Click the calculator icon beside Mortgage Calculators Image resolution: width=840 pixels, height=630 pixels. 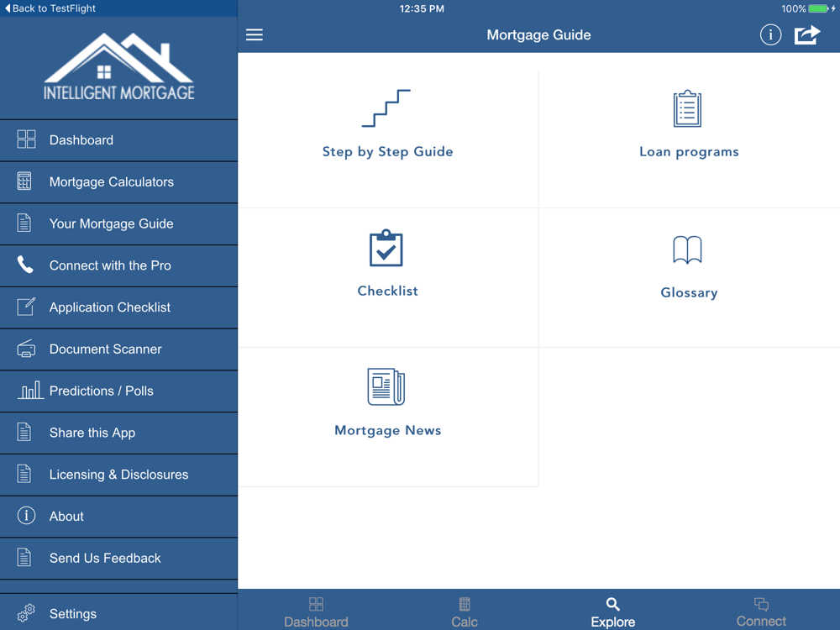[x=24, y=181]
